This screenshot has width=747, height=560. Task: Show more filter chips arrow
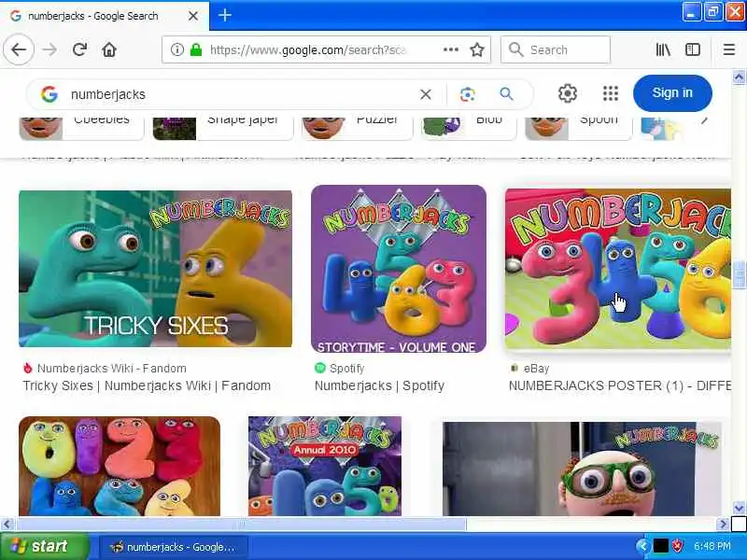coord(705,121)
